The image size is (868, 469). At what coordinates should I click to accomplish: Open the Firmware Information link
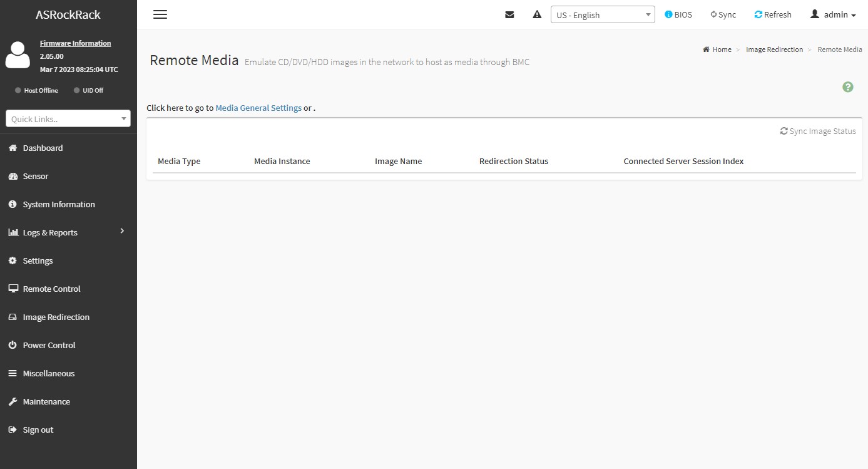[75, 43]
